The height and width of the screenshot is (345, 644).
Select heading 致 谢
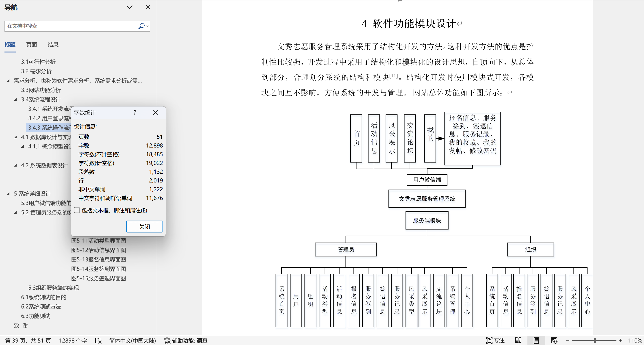click(21, 325)
